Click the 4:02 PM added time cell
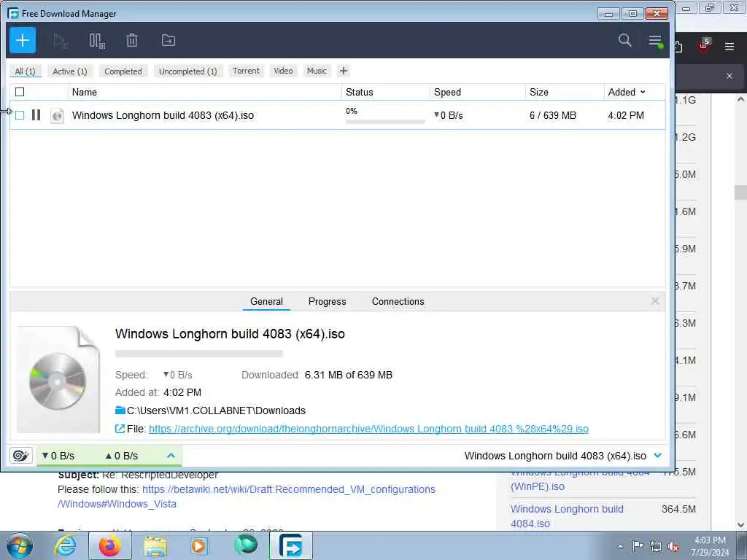This screenshot has height=560, width=747. (626, 115)
